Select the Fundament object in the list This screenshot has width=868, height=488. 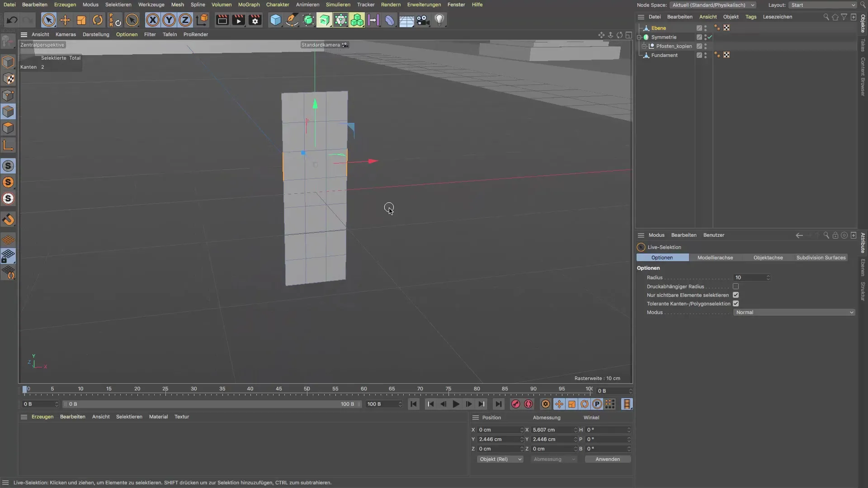(664, 55)
